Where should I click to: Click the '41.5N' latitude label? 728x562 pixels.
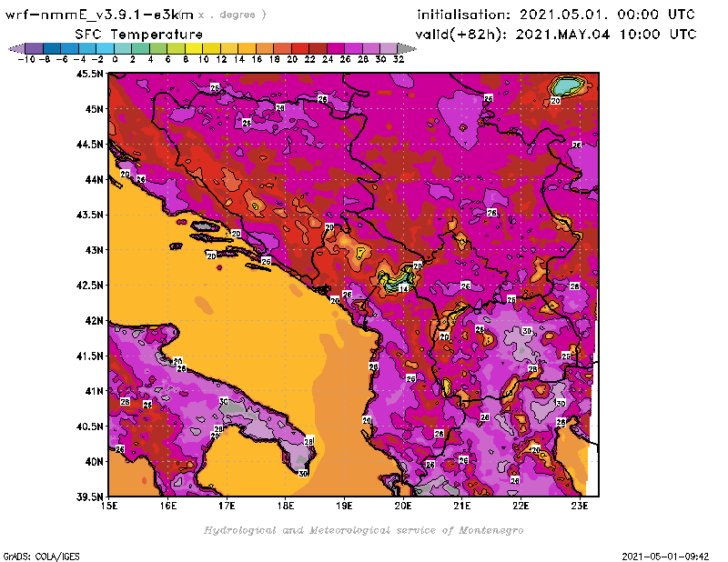click(x=90, y=356)
